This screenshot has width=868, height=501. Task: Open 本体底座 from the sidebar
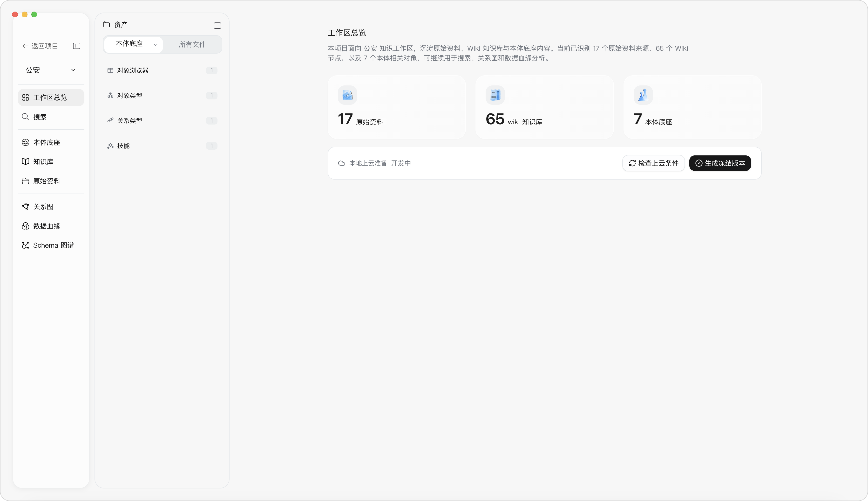(51, 142)
